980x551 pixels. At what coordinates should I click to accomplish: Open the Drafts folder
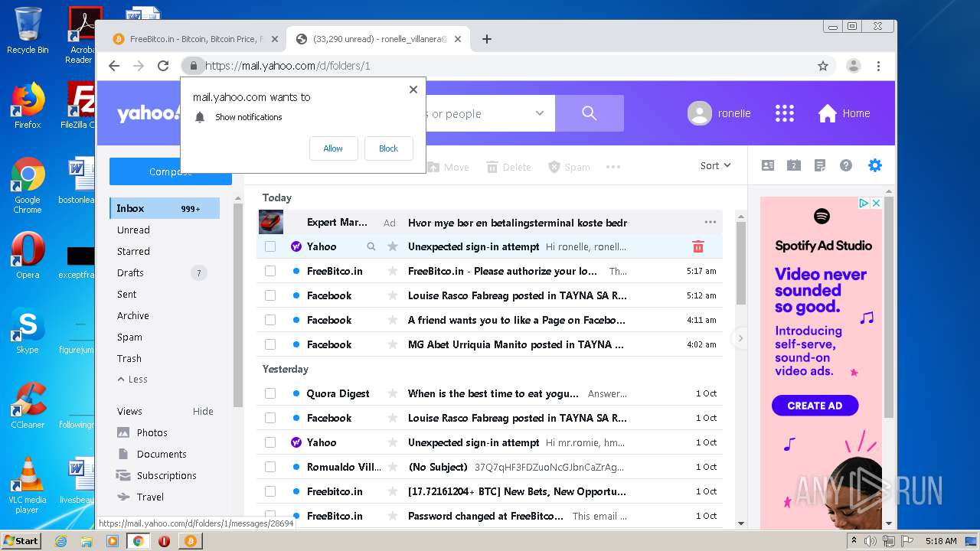pos(130,272)
